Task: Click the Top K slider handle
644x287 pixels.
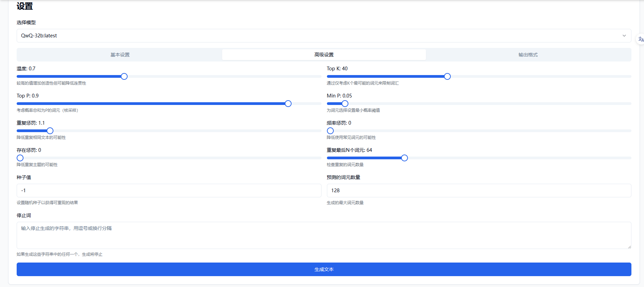Action: (447, 76)
